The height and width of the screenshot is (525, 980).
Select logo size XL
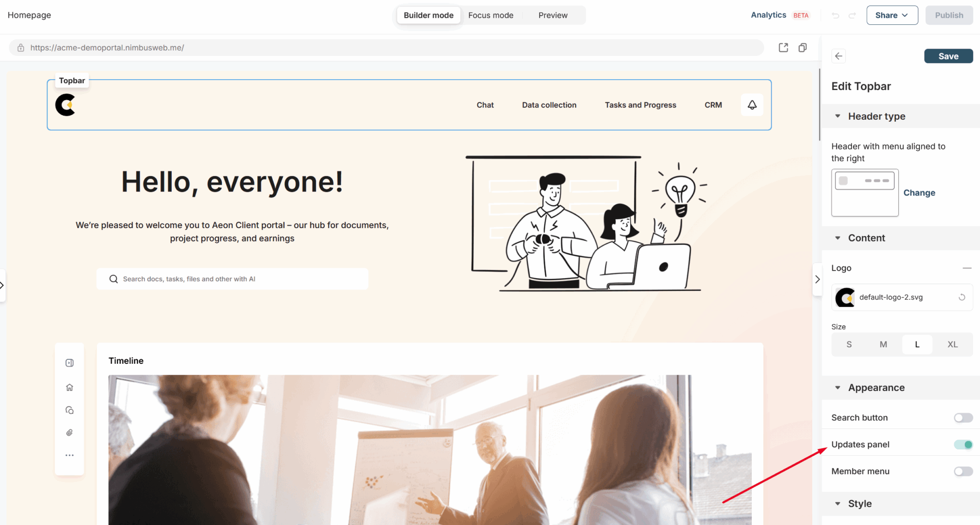click(x=952, y=344)
